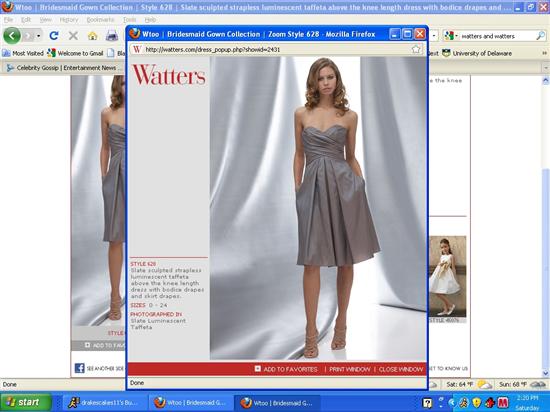Click the Watters logo in the popup
550x412 pixels.
point(169,75)
